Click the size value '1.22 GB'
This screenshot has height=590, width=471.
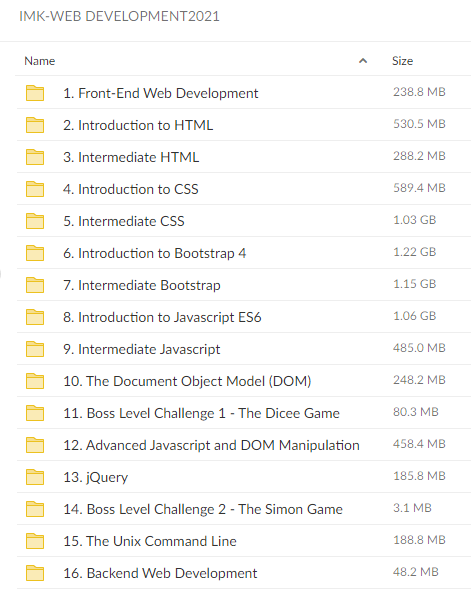coord(415,252)
